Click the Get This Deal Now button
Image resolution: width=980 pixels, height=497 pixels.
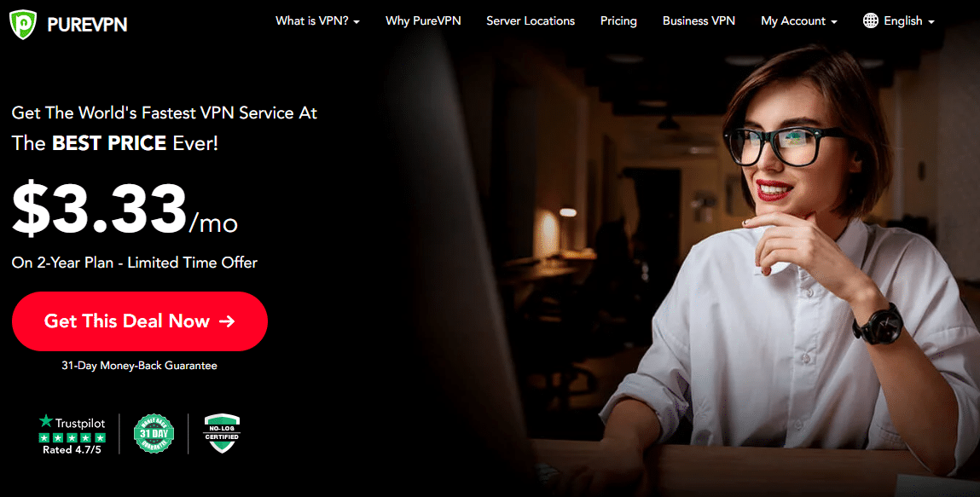(x=140, y=321)
